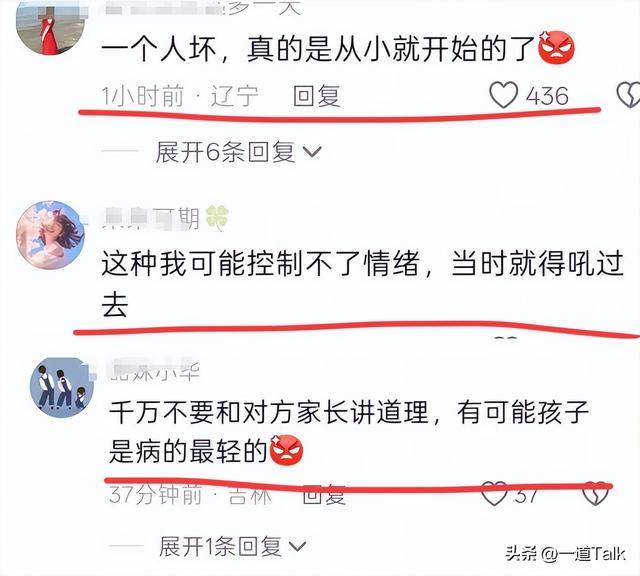Image resolution: width=640 pixels, height=576 pixels.
Task: Expand 展开1条回复 replies
Action: point(220,546)
